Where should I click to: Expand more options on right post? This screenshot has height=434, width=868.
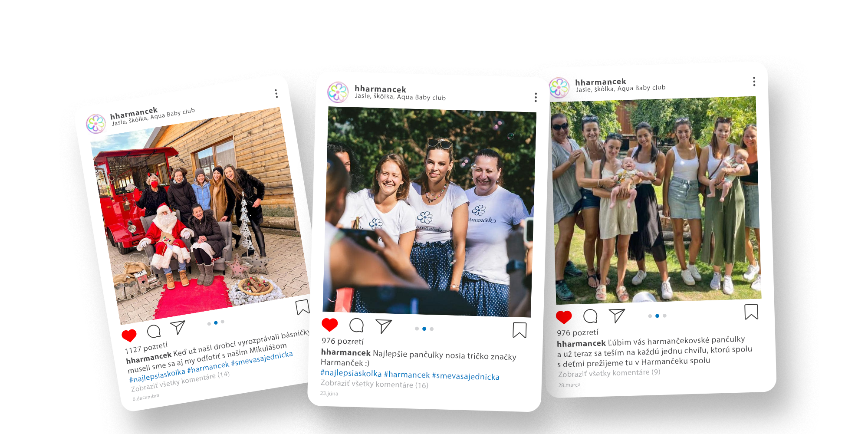(754, 82)
